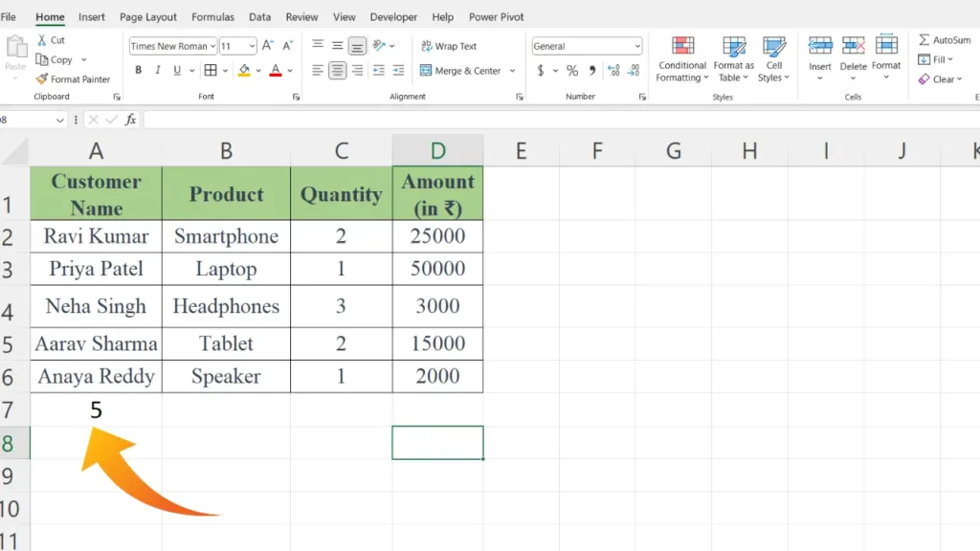
Task: Increase font size with the larger A icon
Action: pyautogui.click(x=268, y=46)
